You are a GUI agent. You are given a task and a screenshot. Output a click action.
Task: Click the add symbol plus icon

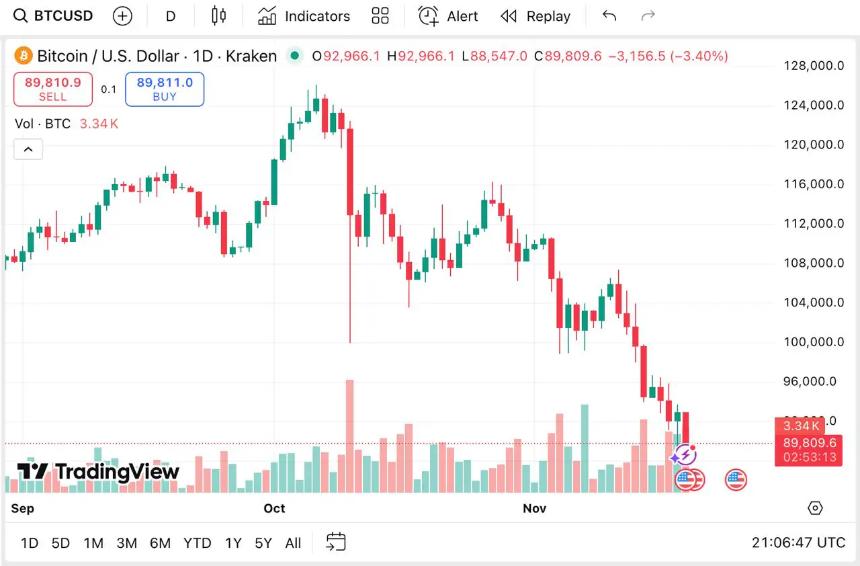click(122, 16)
